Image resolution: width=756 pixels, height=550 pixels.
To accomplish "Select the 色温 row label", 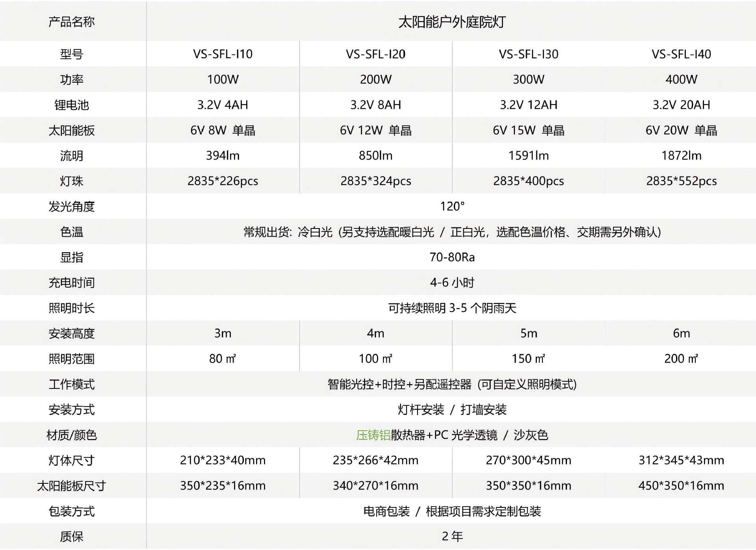I will [71, 232].
